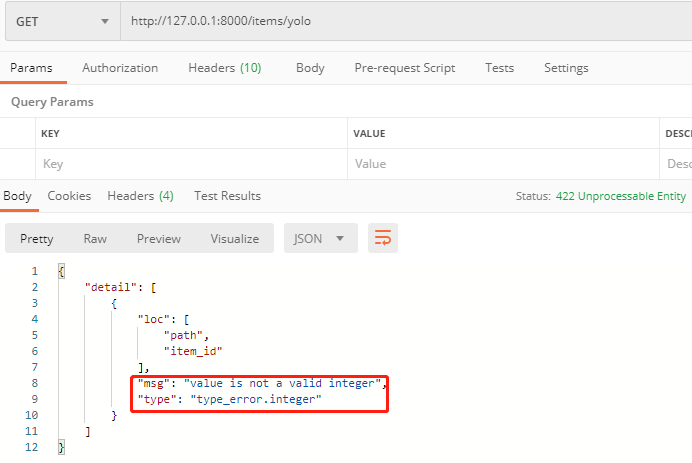The height and width of the screenshot is (463, 692).
Task: Select the Tests tab
Action: [499, 68]
